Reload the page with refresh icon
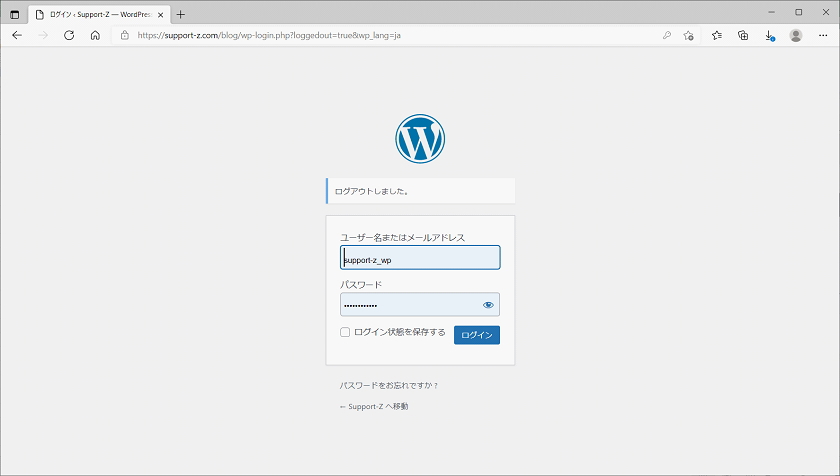Image resolution: width=840 pixels, height=476 pixels. click(x=69, y=35)
